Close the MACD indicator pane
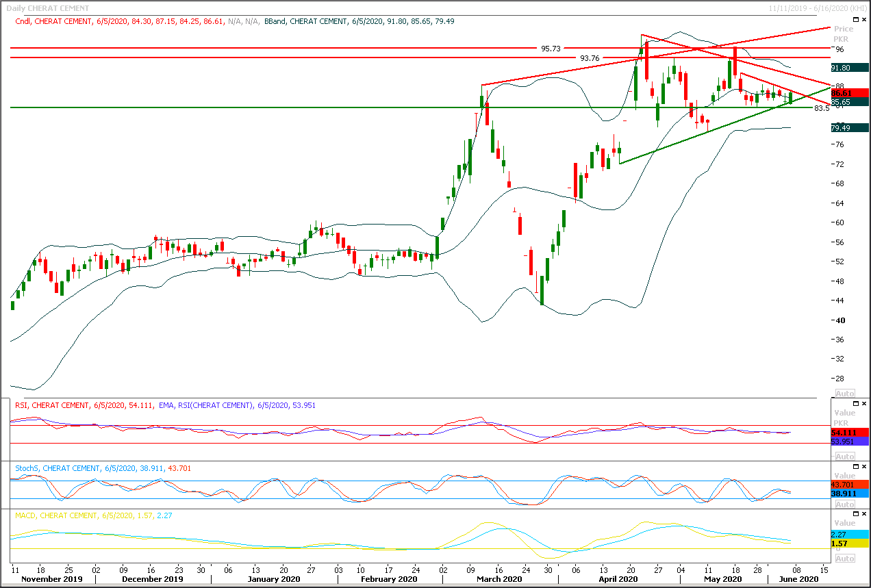This screenshot has height=588, width=871. (x=863, y=514)
